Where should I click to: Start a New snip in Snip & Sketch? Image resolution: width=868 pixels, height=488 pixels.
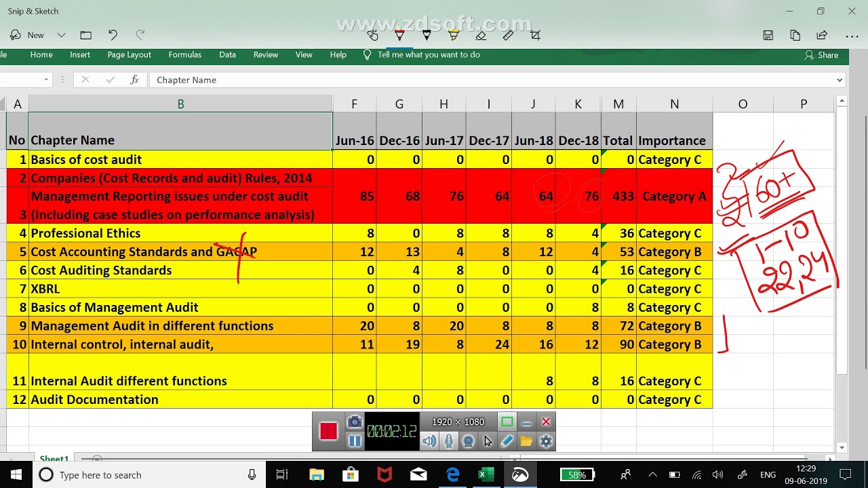pyautogui.click(x=27, y=35)
